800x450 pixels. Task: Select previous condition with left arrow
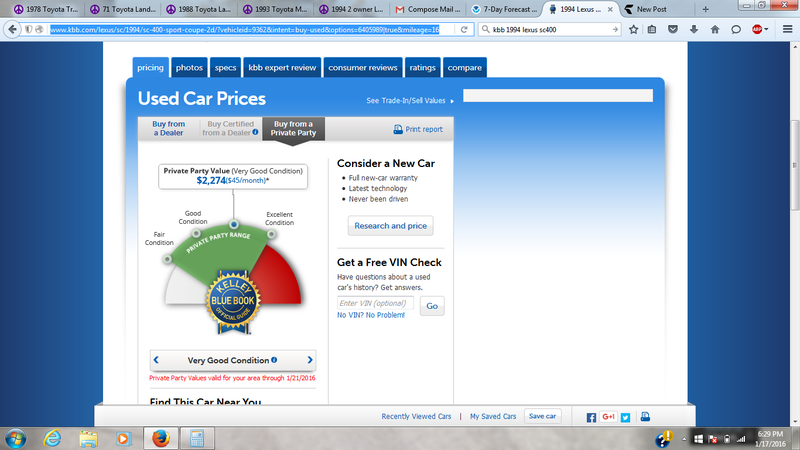[156, 360]
